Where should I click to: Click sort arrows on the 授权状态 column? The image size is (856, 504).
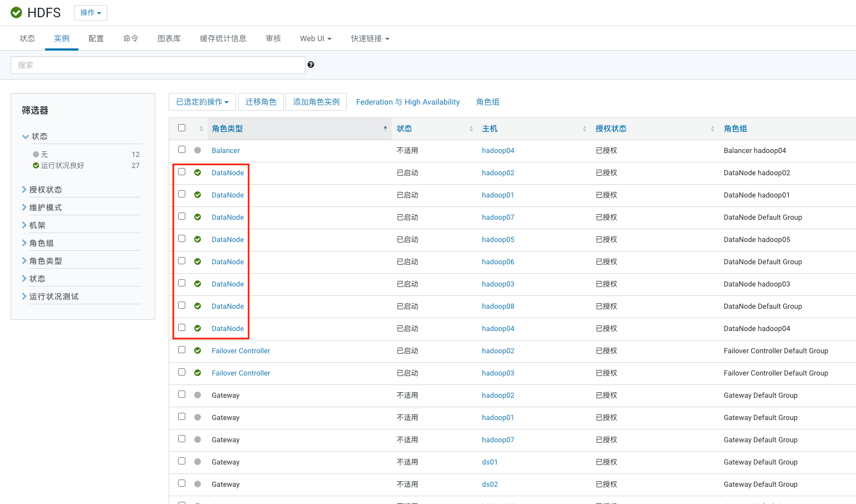point(712,129)
